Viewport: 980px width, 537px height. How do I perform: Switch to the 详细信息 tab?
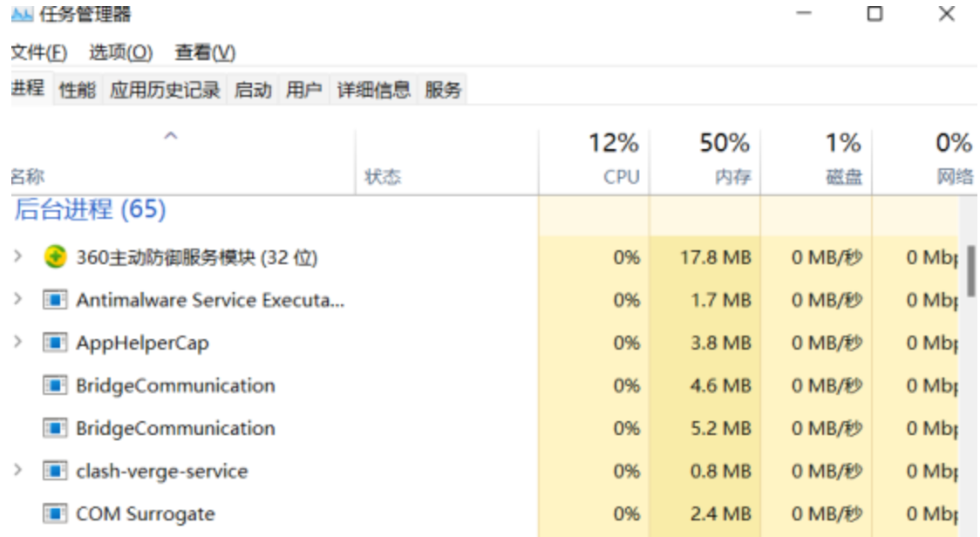pyautogui.click(x=374, y=90)
